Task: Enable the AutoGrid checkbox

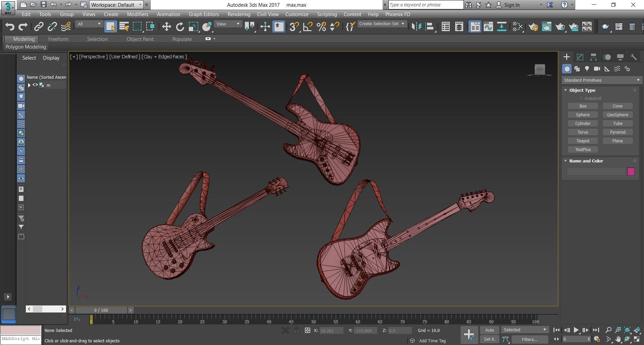Action: (581, 98)
